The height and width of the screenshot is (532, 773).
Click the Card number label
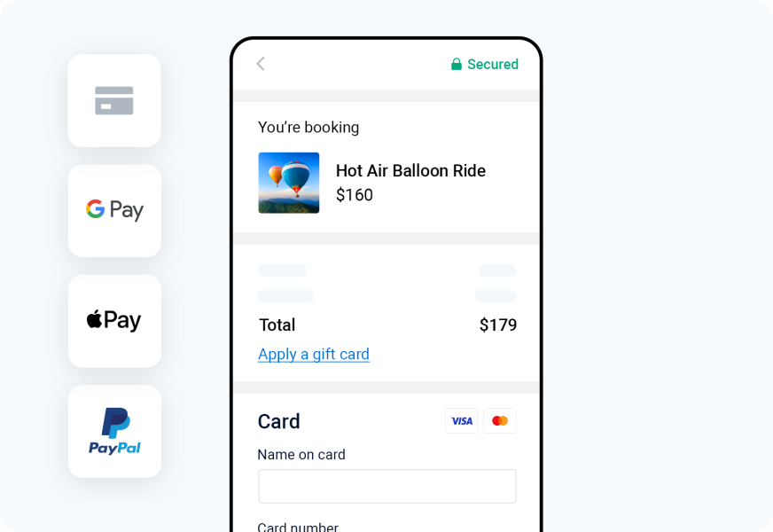[298, 527]
